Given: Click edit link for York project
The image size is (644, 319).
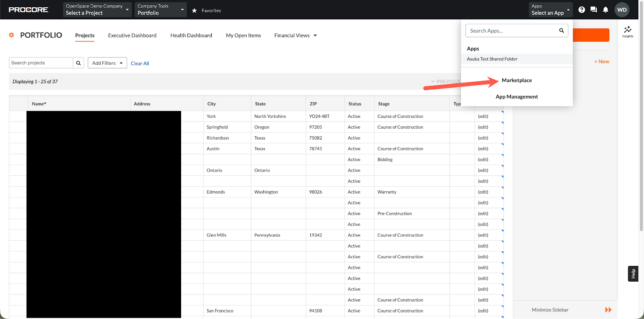Looking at the screenshot, I should (483, 116).
